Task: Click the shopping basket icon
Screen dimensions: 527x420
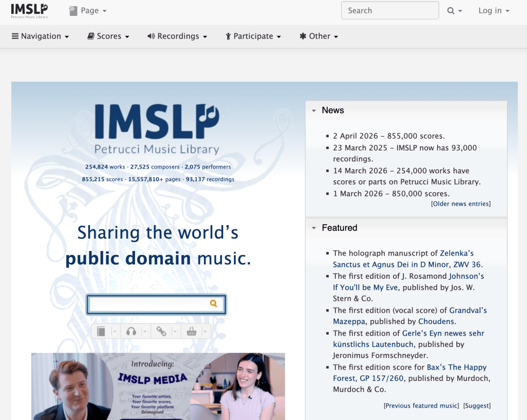Action: [x=192, y=331]
